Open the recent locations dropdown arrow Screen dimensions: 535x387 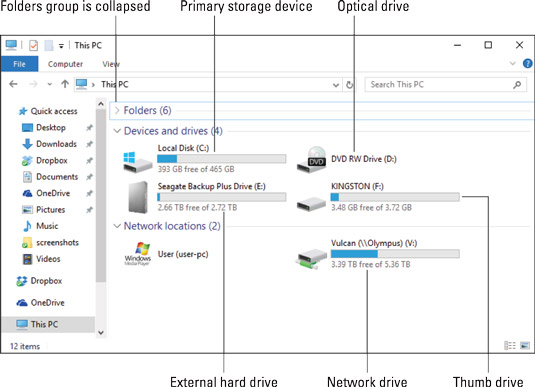(x=49, y=84)
